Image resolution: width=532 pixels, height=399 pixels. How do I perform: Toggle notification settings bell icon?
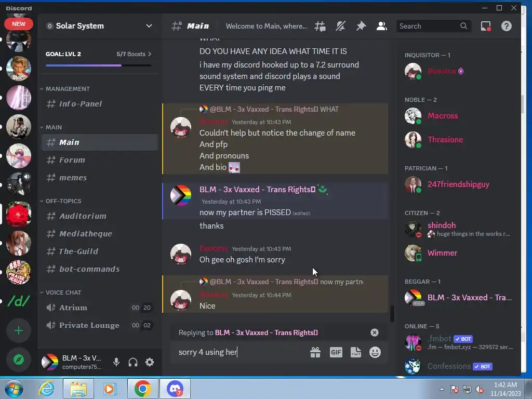point(340,26)
